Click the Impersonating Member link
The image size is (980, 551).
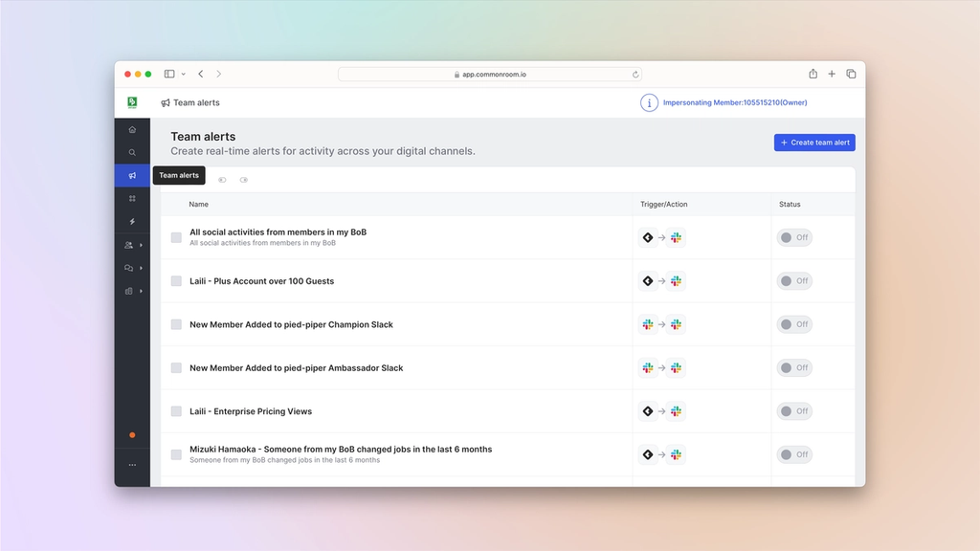click(x=734, y=102)
